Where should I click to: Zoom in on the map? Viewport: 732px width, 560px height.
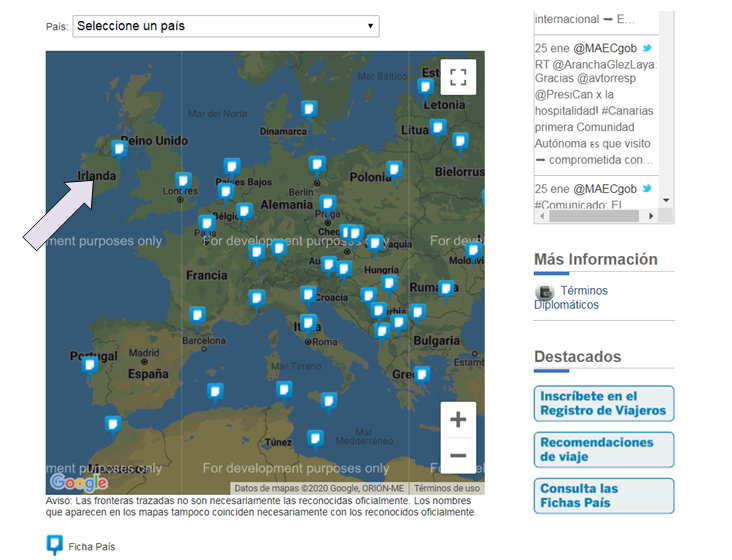click(458, 420)
